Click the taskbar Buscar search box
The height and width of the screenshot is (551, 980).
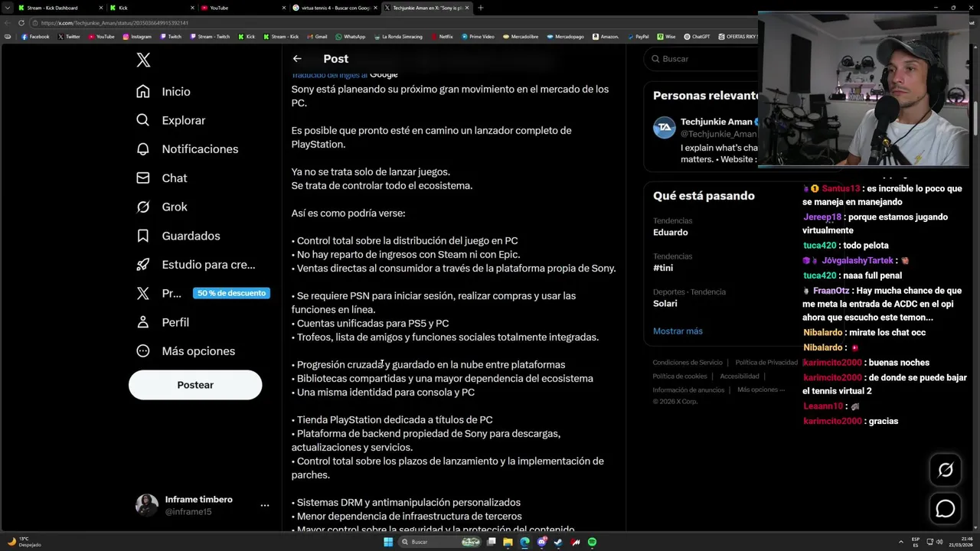click(440, 542)
